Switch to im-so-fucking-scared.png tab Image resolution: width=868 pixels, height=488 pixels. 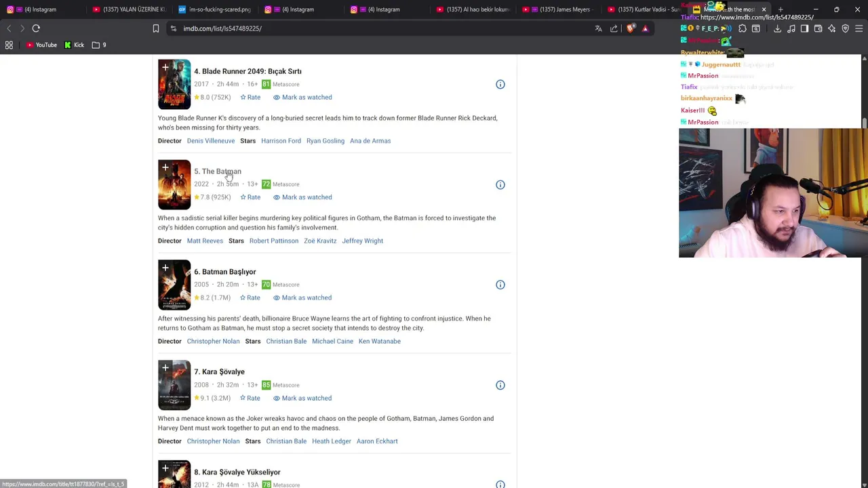pyautogui.click(x=215, y=9)
